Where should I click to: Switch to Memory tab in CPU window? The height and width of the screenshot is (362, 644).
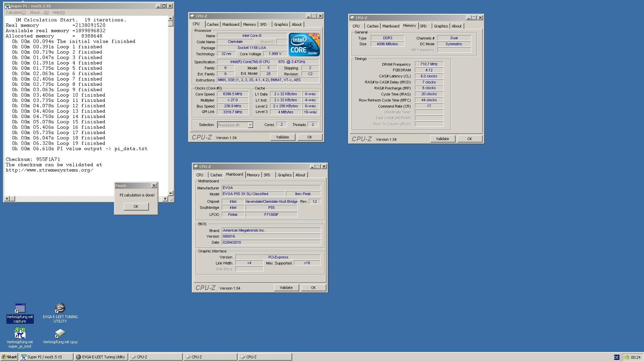click(x=250, y=25)
